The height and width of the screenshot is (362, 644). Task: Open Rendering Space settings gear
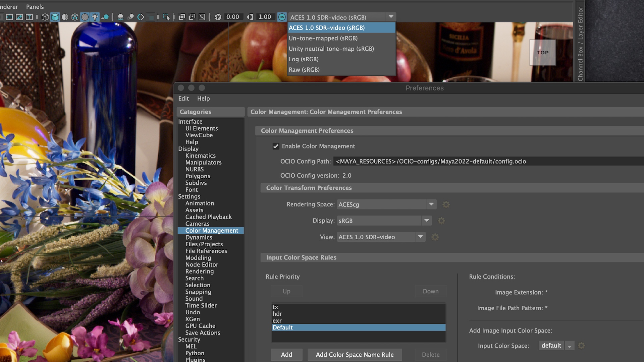coord(446,204)
